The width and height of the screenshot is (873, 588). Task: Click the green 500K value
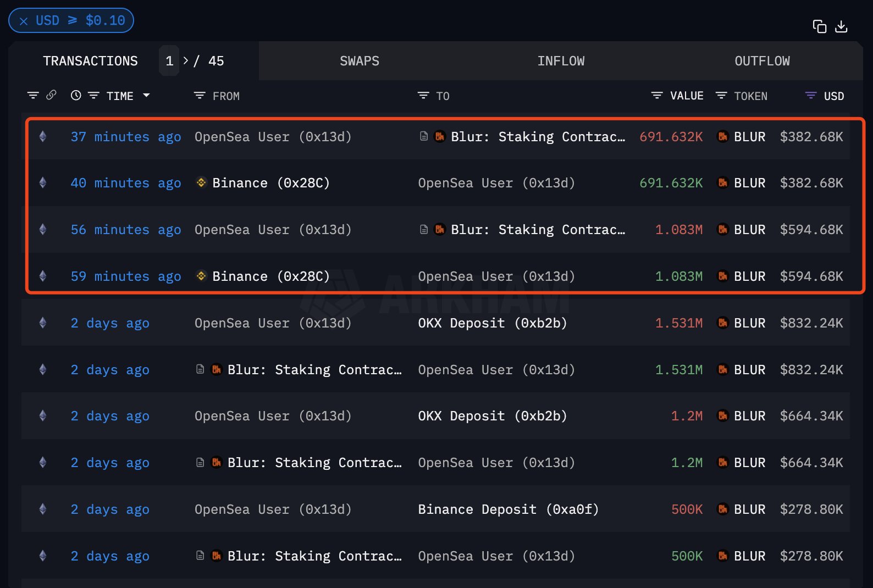click(687, 556)
